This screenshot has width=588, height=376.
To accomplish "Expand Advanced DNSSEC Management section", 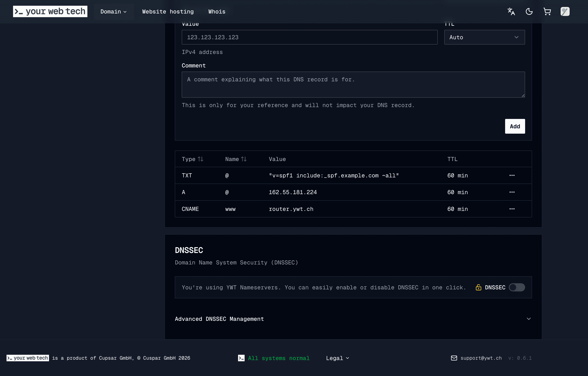I will click(353, 319).
